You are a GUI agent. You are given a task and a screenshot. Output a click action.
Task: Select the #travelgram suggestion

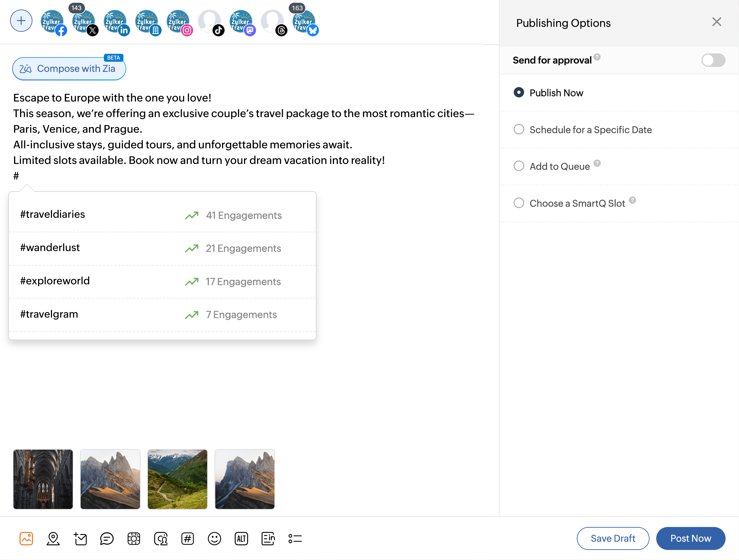49,314
